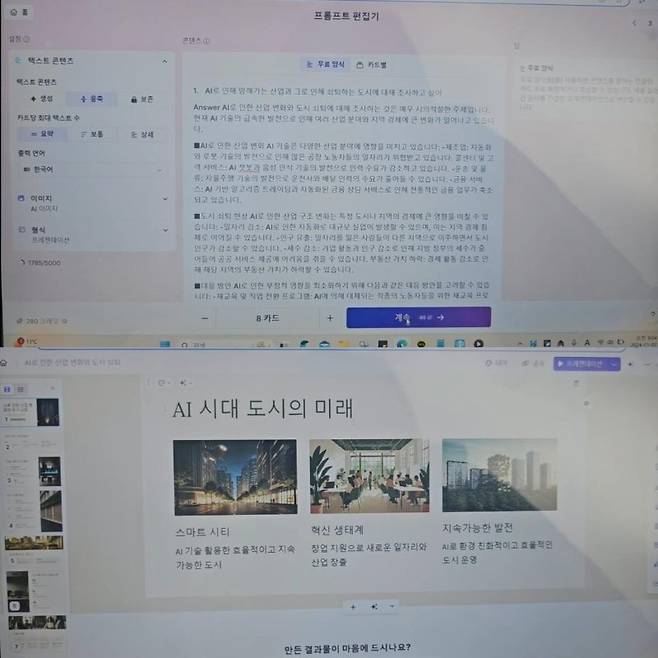Open the 프레젠테이션 button dropdown arrow

614,364
